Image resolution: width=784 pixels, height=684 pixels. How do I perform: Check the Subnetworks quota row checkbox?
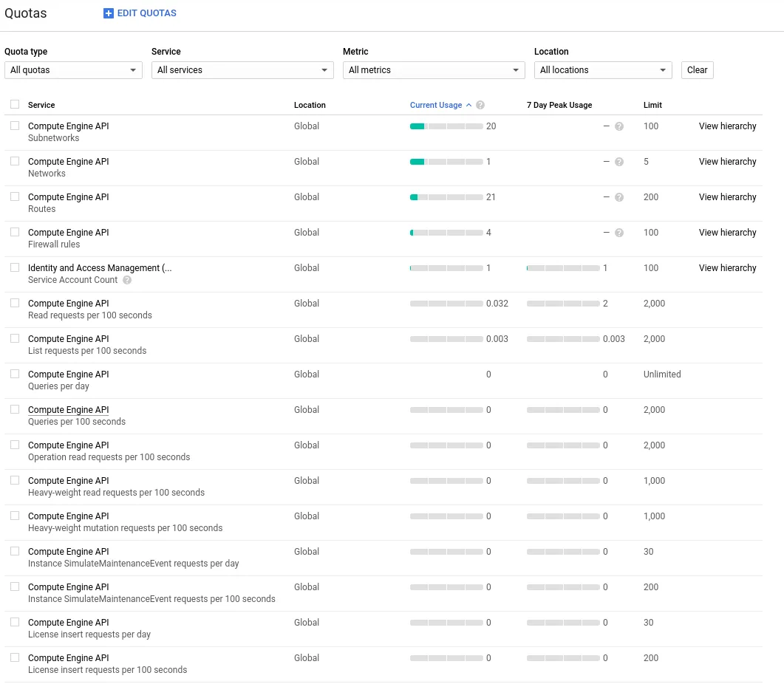click(15, 126)
